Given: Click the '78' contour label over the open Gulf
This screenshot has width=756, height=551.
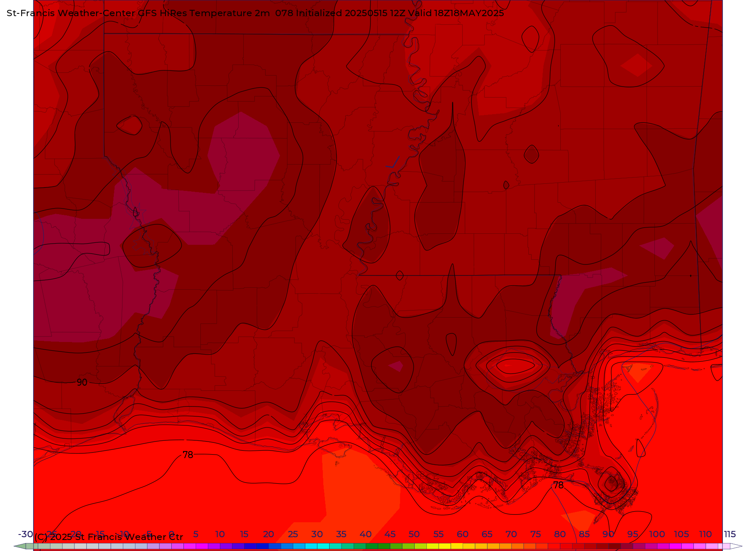Looking at the screenshot, I should click(x=188, y=455).
